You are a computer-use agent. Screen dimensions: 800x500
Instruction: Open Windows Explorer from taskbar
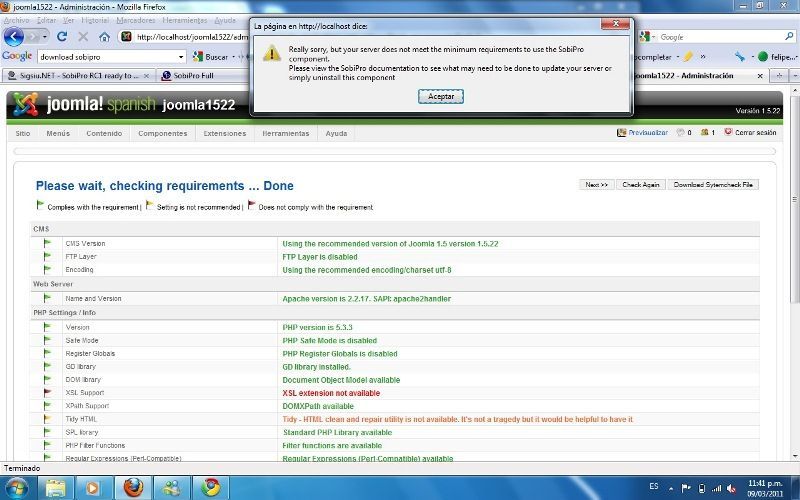55,488
